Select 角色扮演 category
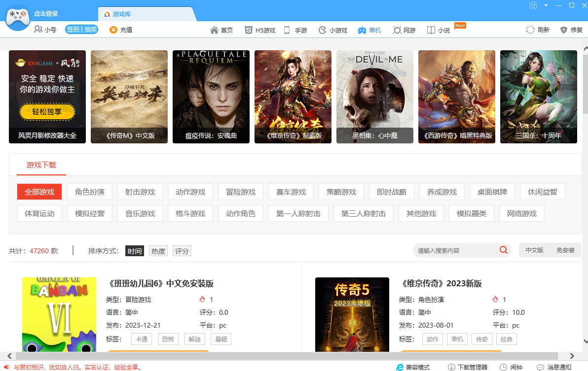The image size is (588, 371). click(x=90, y=192)
